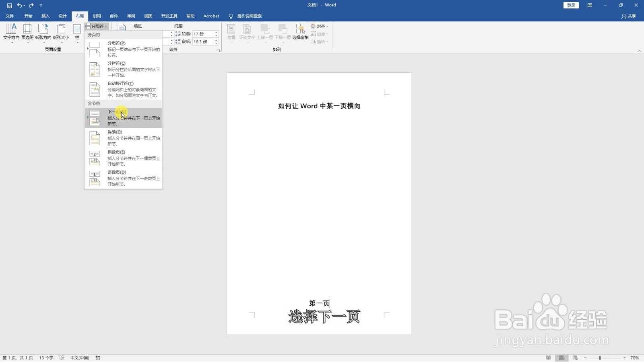Click the 中文(中国) language indicator
This screenshot has width=644, height=362.
coord(80,358)
